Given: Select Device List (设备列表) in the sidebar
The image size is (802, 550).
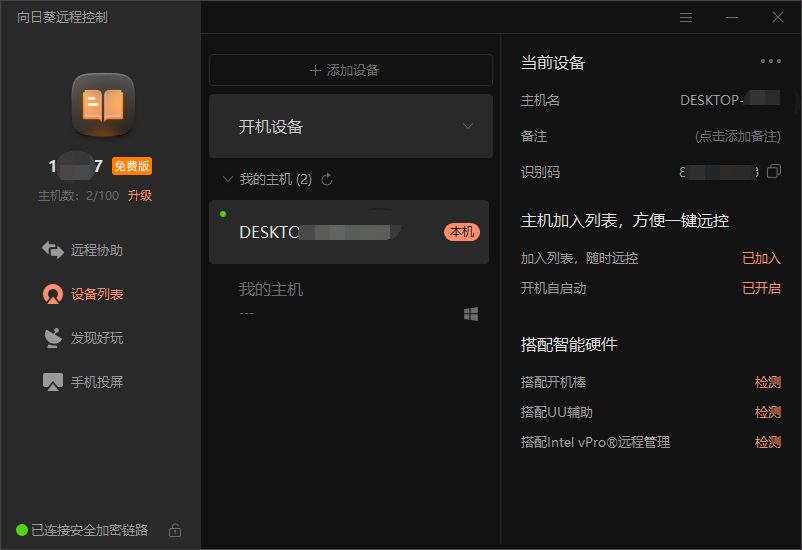Looking at the screenshot, I should (83, 294).
